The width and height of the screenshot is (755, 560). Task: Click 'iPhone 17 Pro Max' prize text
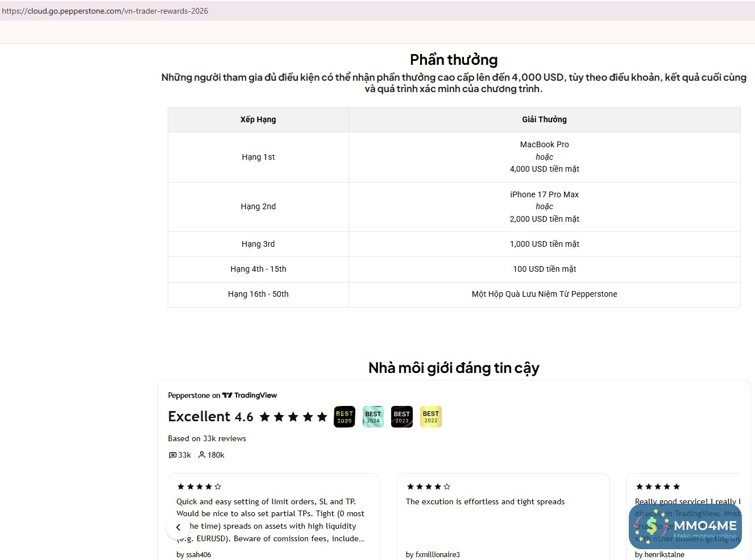point(545,194)
